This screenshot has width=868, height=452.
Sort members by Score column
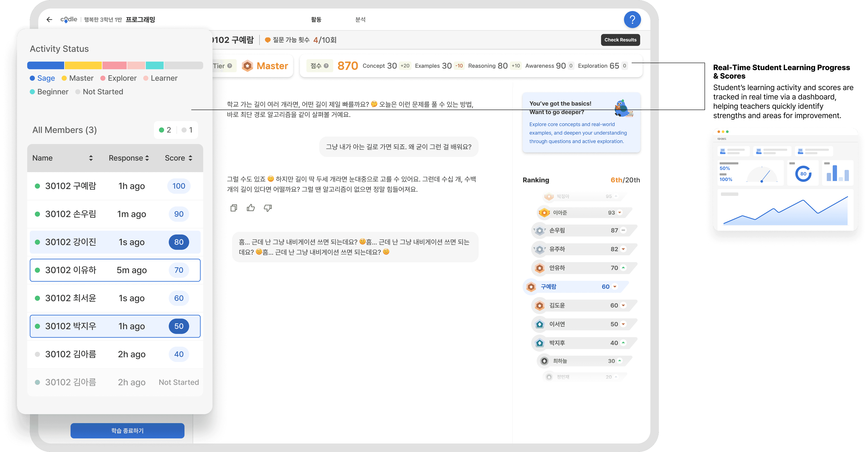point(190,158)
